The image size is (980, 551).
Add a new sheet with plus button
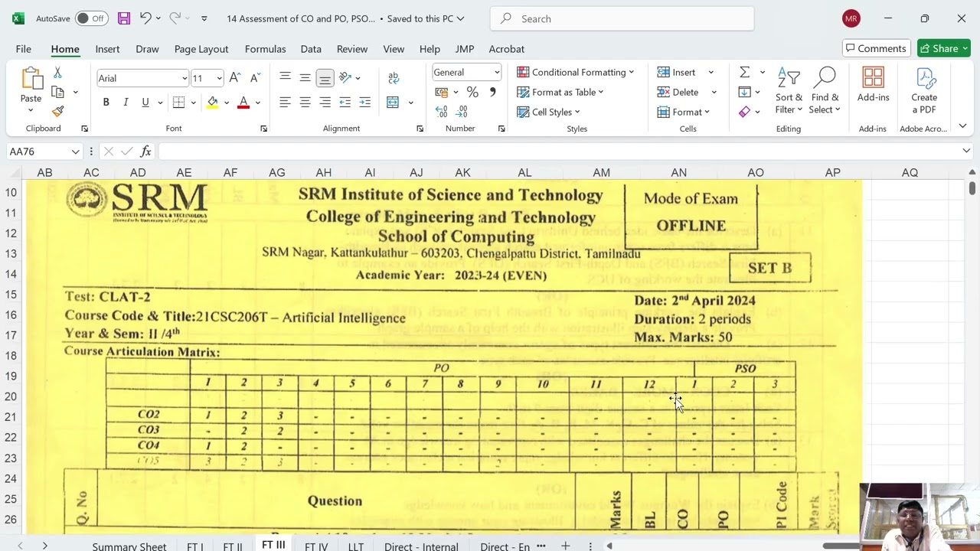[x=565, y=546]
